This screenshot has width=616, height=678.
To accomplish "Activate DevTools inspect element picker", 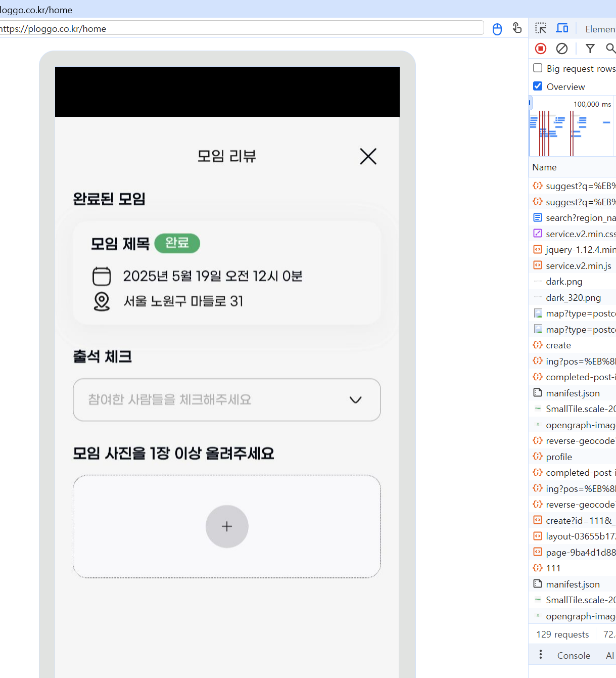I will click(541, 28).
